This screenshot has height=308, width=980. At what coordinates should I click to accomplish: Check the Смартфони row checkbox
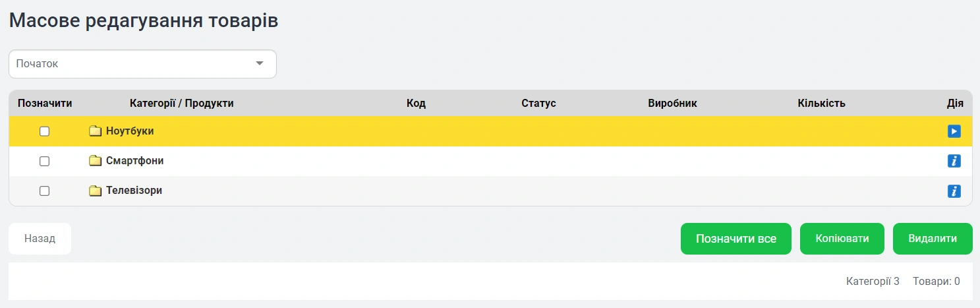click(45, 161)
